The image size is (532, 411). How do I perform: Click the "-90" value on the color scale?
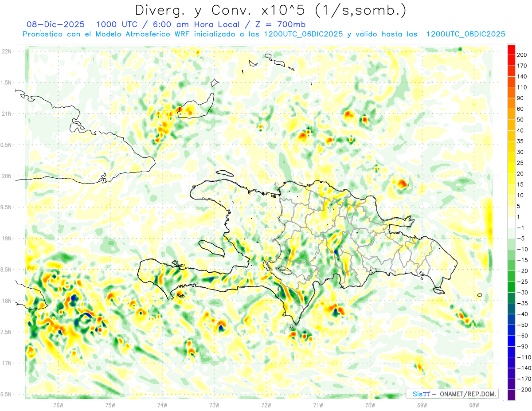click(523, 347)
